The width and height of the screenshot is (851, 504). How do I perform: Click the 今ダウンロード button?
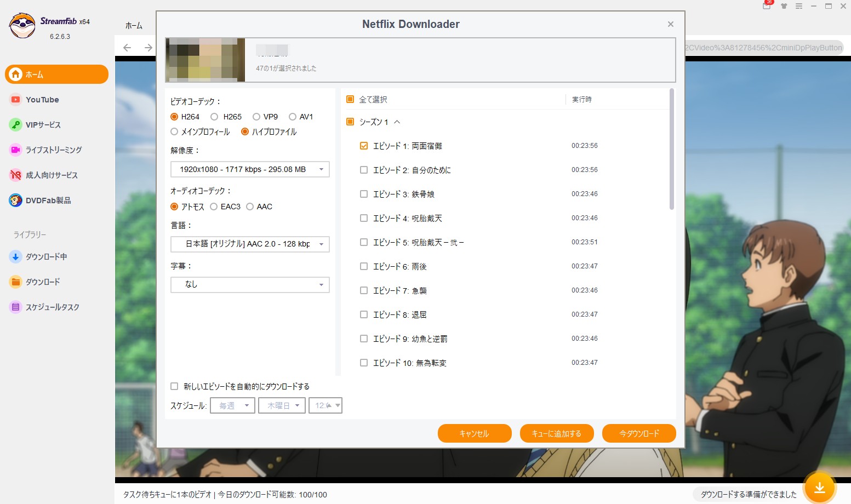click(x=638, y=433)
